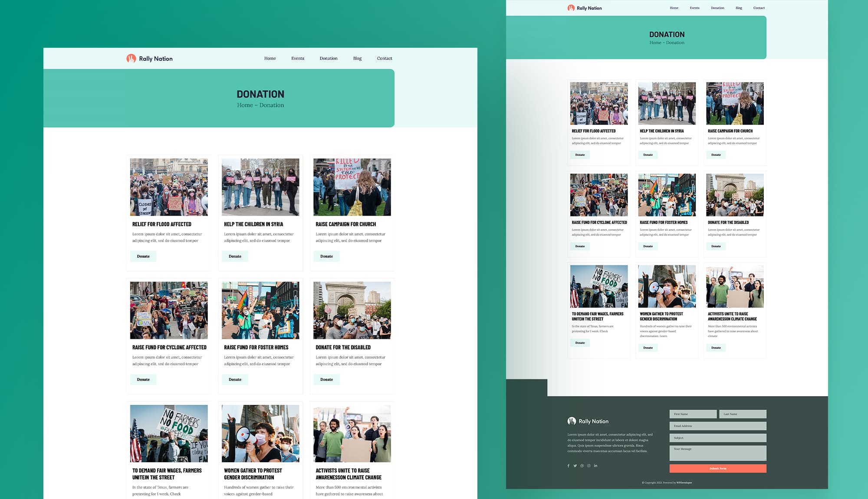The height and width of the screenshot is (499, 868).
Task: Click the Facebook icon in the footer
Action: 568,465
